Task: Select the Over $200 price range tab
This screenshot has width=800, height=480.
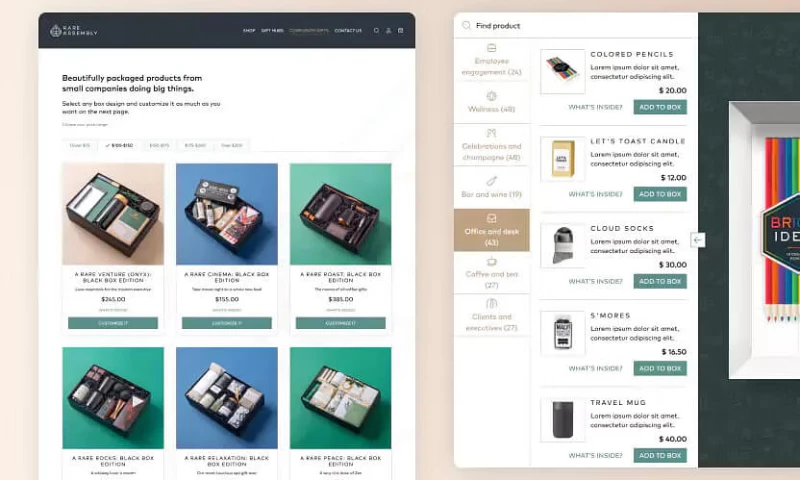Action: [x=232, y=145]
